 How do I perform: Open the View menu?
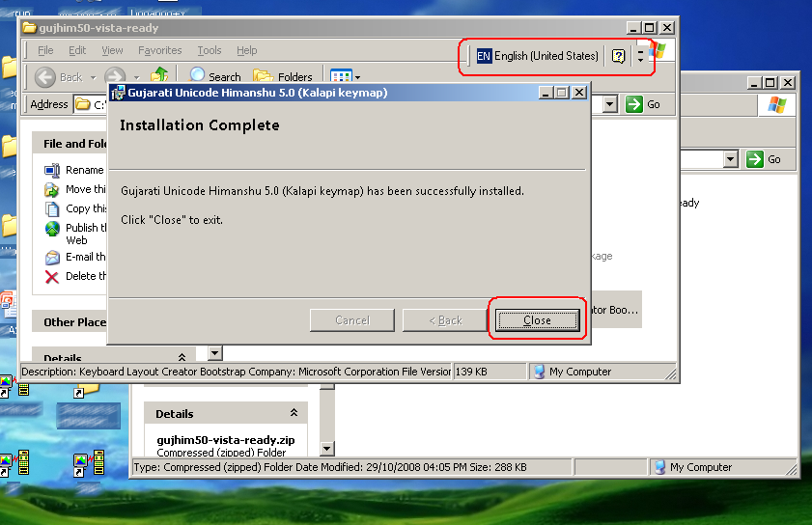tap(112, 50)
